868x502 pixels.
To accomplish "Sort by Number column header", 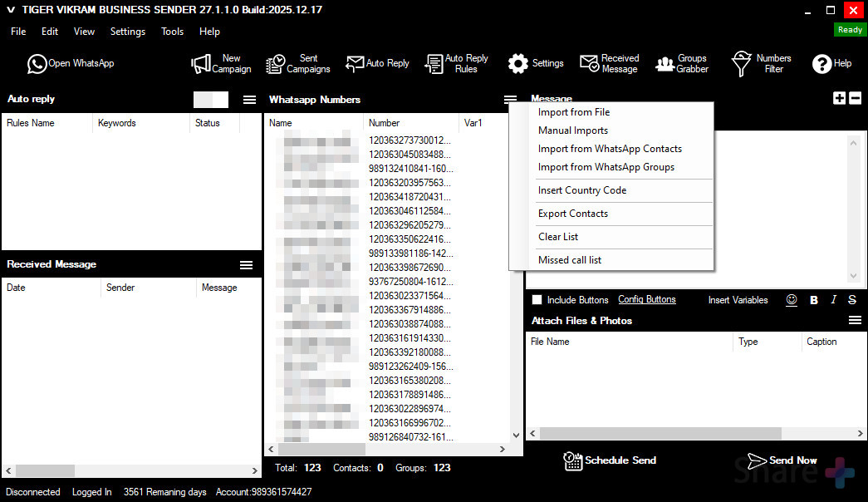I will coord(411,123).
